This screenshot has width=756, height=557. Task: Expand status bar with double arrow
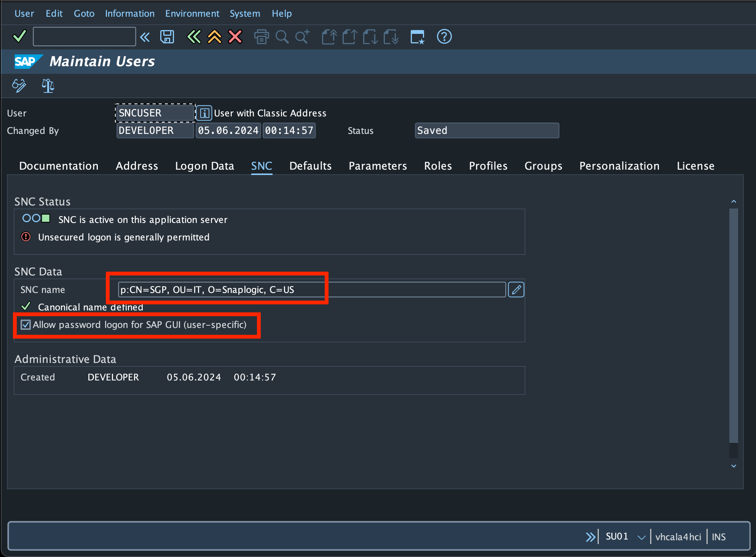590,537
